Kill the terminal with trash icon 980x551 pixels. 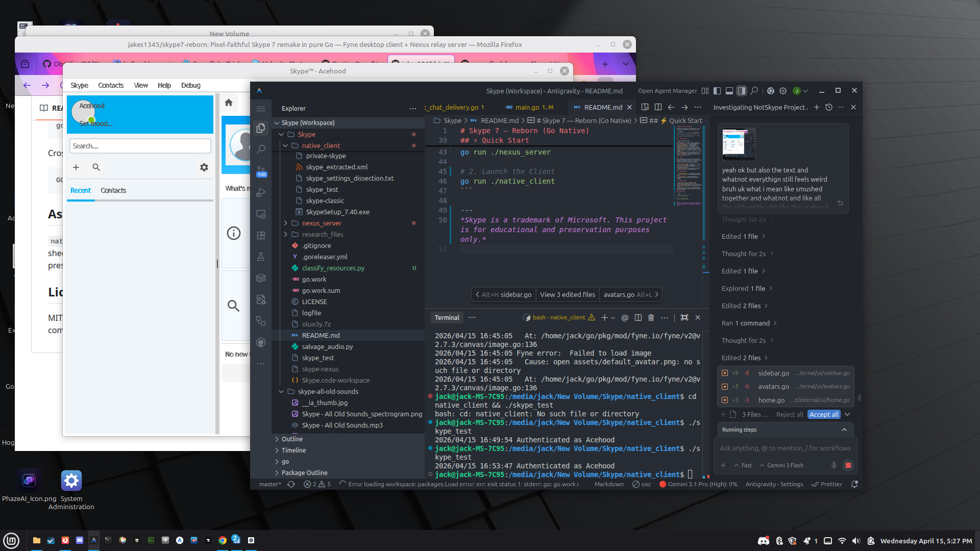click(x=651, y=317)
